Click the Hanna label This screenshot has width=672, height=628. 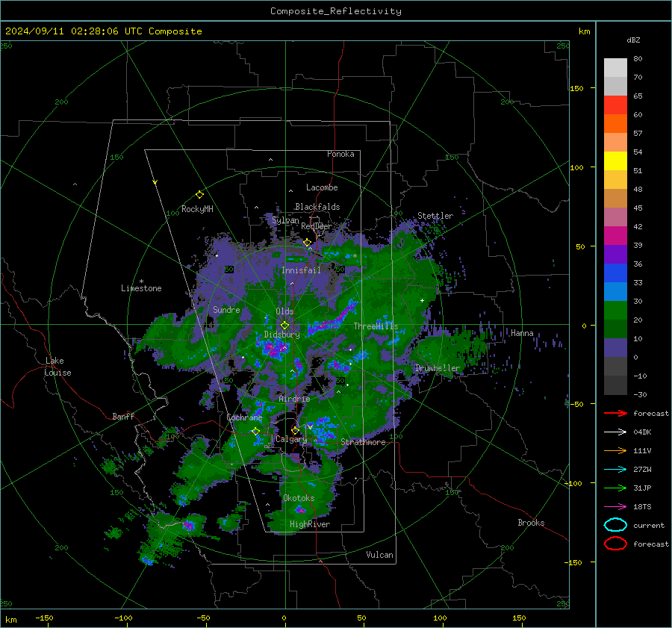point(522,333)
